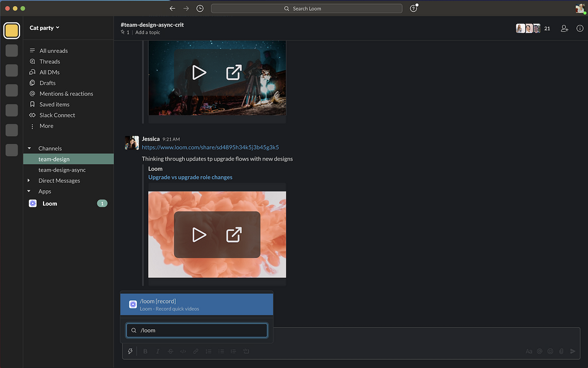This screenshot has height=368, width=588.
Task: Open Mentions & reactions
Action: coord(66,94)
